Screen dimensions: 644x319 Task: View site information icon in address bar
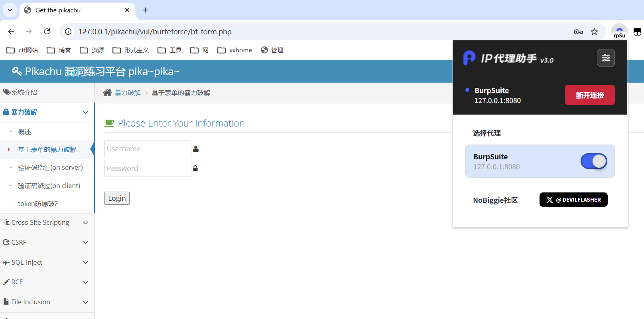point(69,32)
